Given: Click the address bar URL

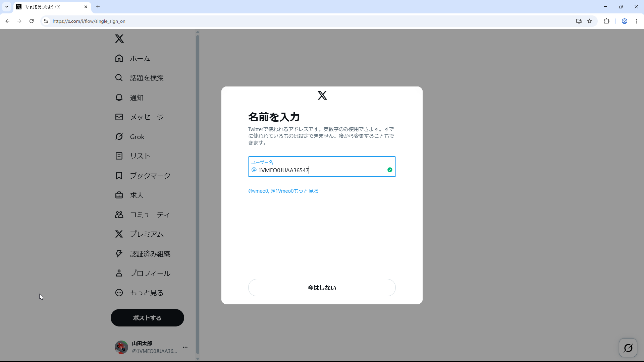Looking at the screenshot, I should point(89,21).
